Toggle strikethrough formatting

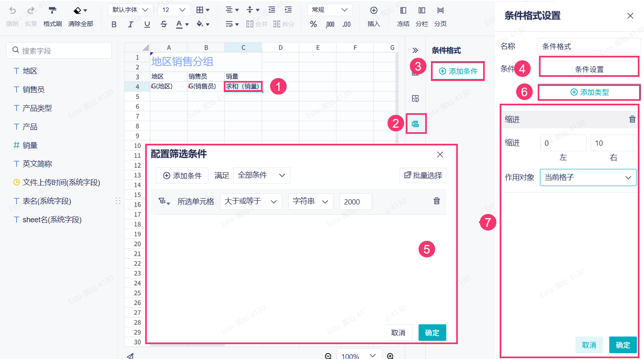click(x=164, y=24)
